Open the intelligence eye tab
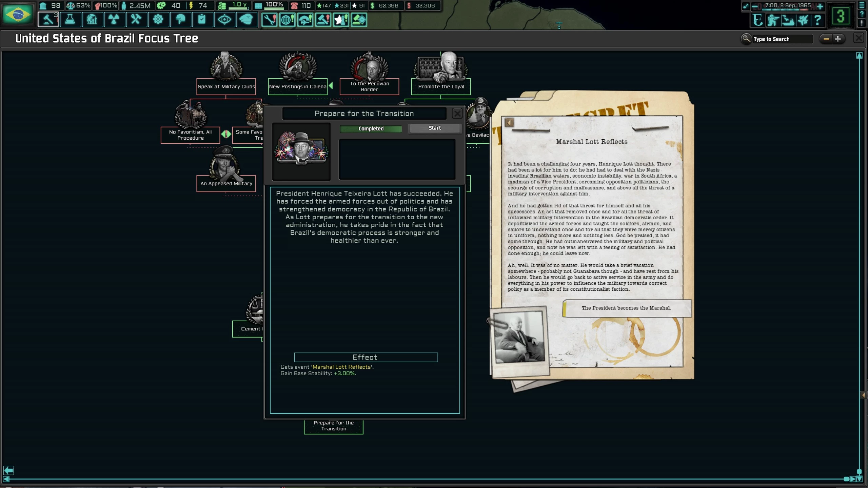868x488 pixels. (x=224, y=20)
